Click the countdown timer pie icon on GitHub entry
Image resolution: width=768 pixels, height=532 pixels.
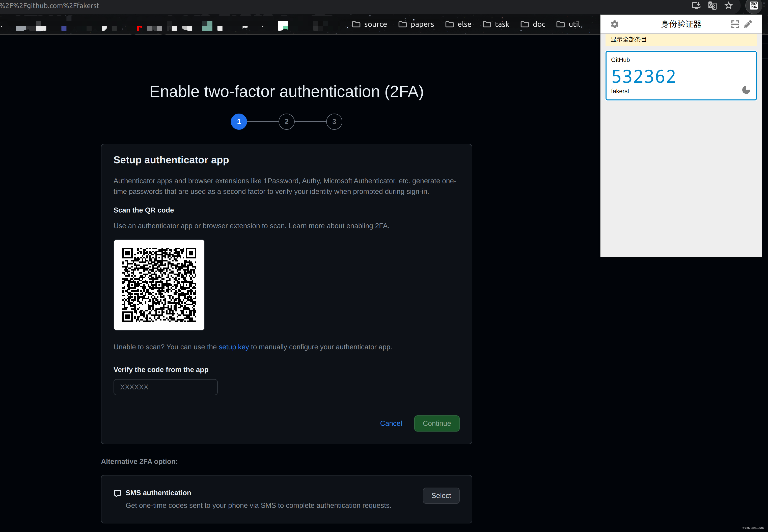[x=746, y=90]
